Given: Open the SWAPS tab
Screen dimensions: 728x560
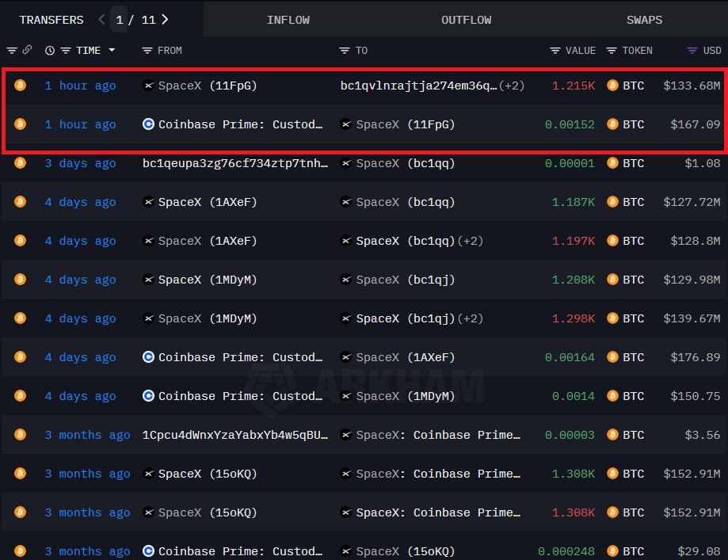Looking at the screenshot, I should 644,20.
